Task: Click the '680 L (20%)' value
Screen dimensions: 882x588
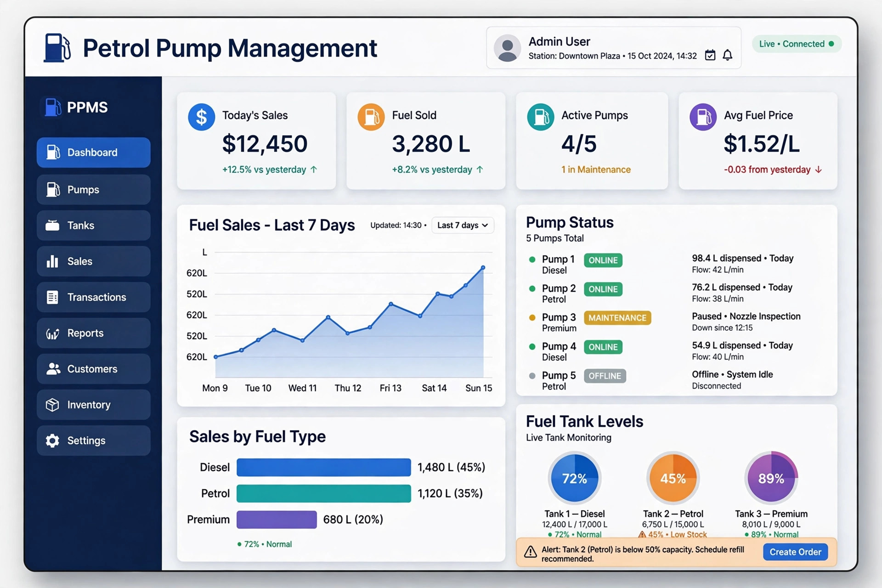Action: pyautogui.click(x=353, y=520)
